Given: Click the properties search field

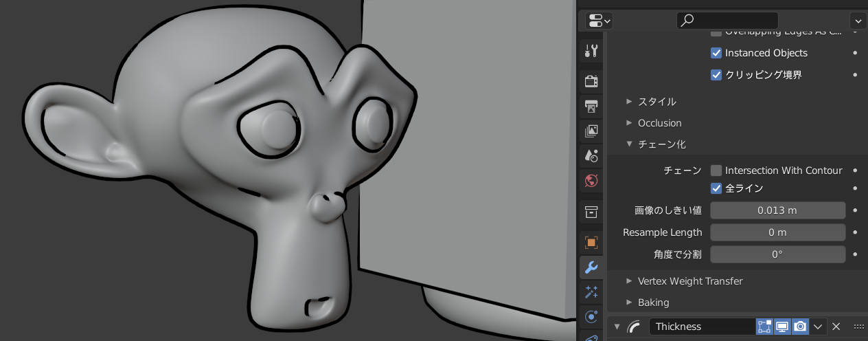Looking at the screenshot, I should 727,21.
